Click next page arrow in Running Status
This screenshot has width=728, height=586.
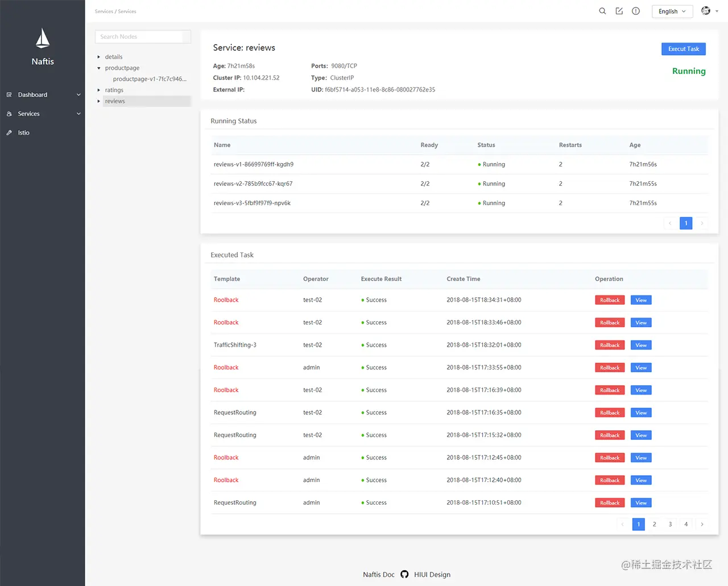[702, 223]
